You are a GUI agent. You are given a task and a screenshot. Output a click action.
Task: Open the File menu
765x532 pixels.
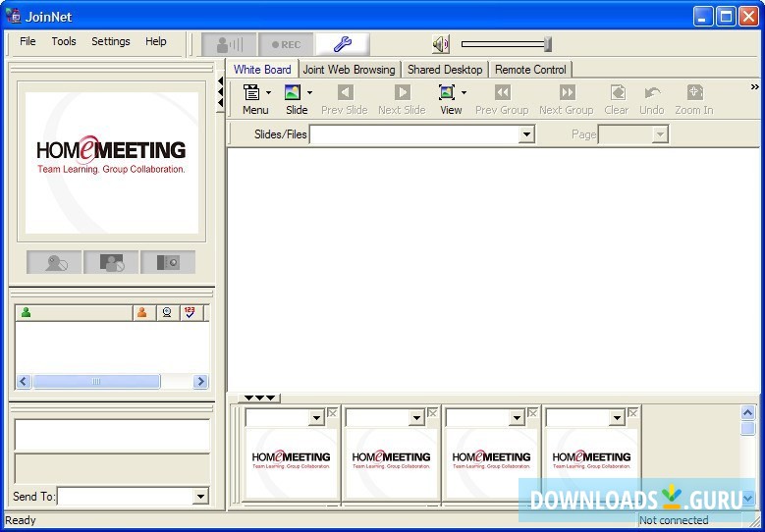click(27, 41)
